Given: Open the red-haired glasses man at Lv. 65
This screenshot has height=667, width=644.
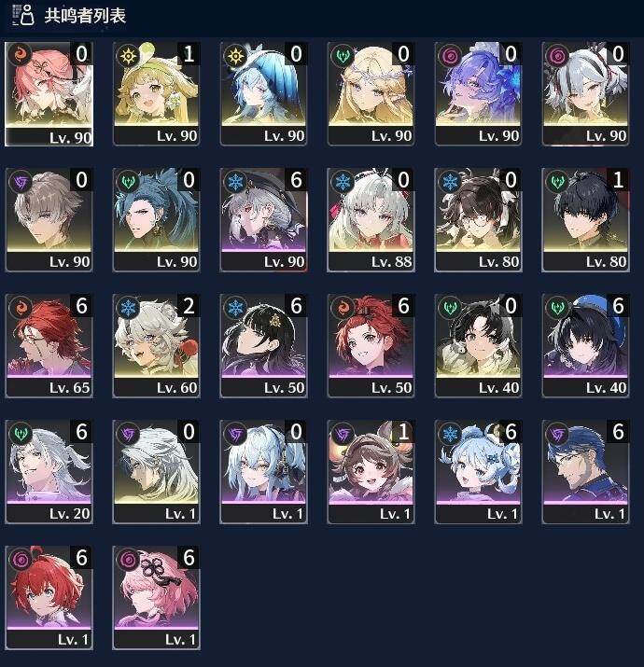Looking at the screenshot, I should click(49, 345).
